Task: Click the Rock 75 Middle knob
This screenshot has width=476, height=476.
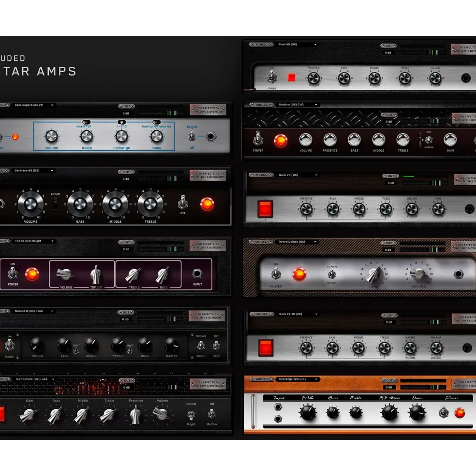Action: pos(359,209)
